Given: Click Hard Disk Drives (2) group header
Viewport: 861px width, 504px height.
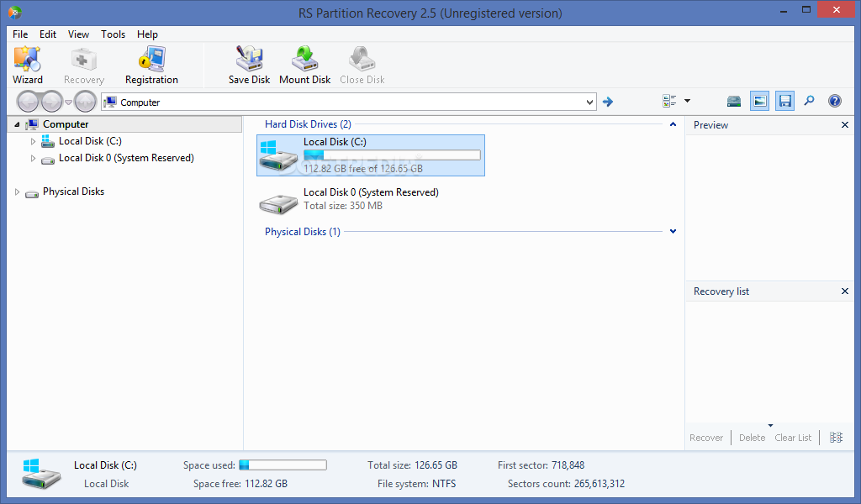Looking at the screenshot, I should coord(308,124).
